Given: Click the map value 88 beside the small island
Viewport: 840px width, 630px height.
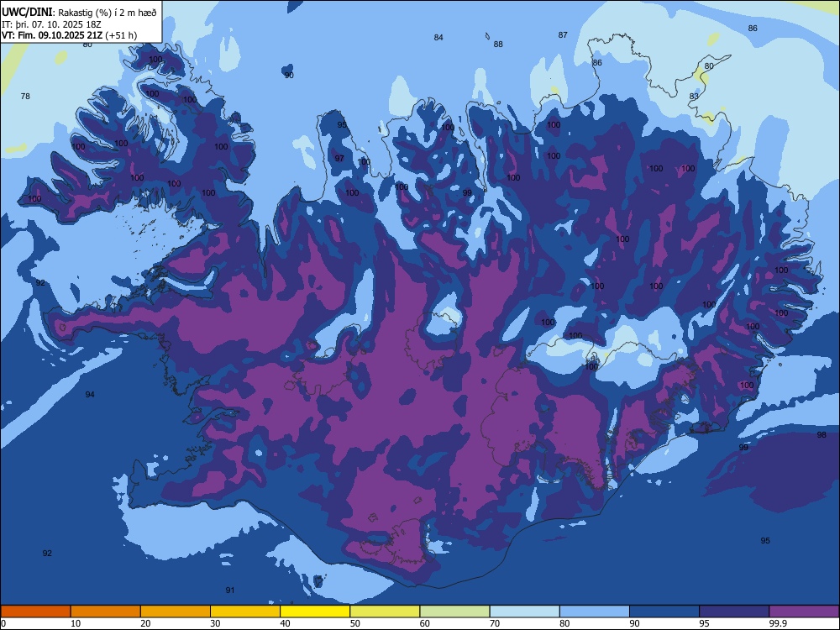Looking at the screenshot, I should pyautogui.click(x=498, y=45).
